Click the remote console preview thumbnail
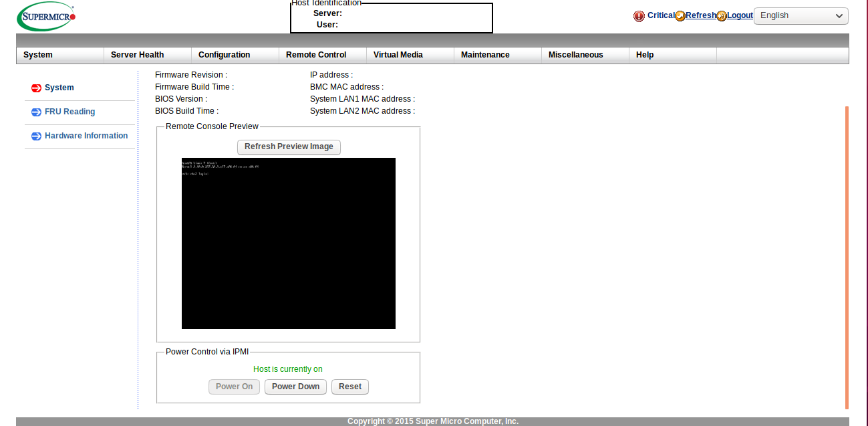The width and height of the screenshot is (868, 426). click(x=288, y=243)
